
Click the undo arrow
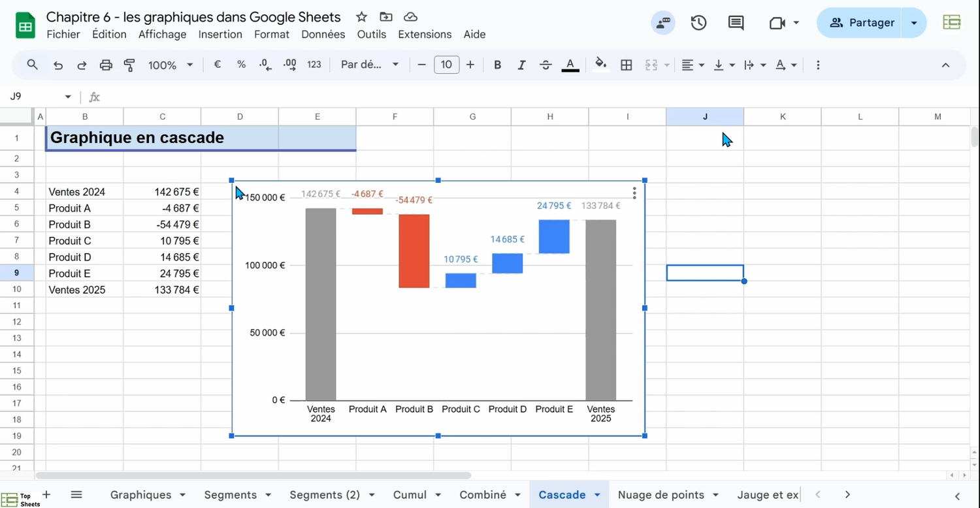(x=58, y=65)
